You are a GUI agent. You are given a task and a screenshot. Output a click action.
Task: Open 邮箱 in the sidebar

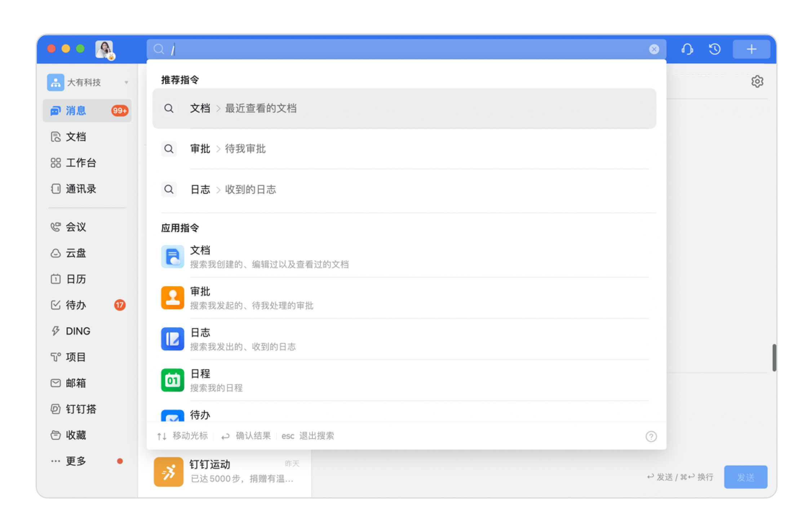coord(87,383)
